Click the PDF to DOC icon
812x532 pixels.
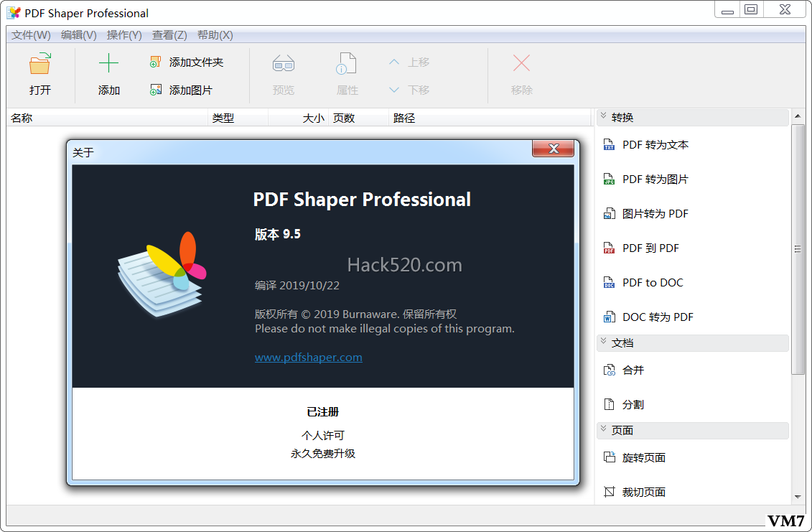click(x=609, y=282)
